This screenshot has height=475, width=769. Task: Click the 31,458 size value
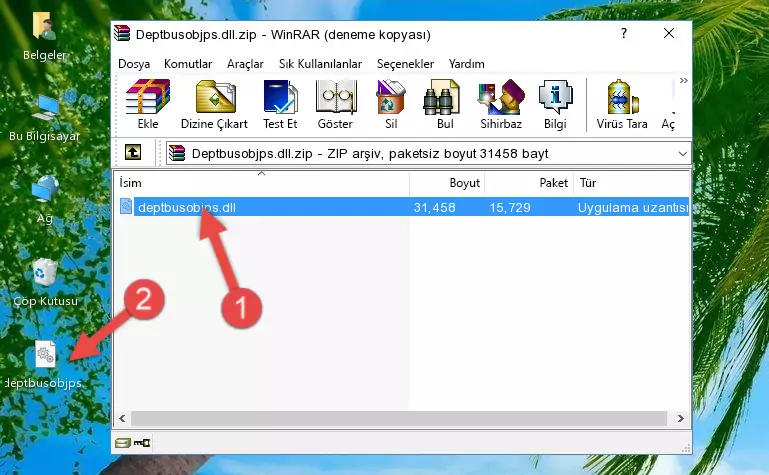(435, 207)
